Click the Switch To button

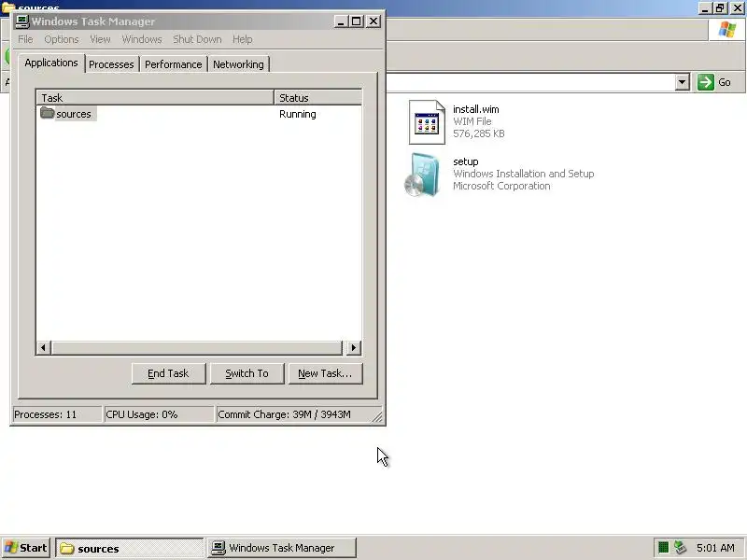click(x=247, y=374)
